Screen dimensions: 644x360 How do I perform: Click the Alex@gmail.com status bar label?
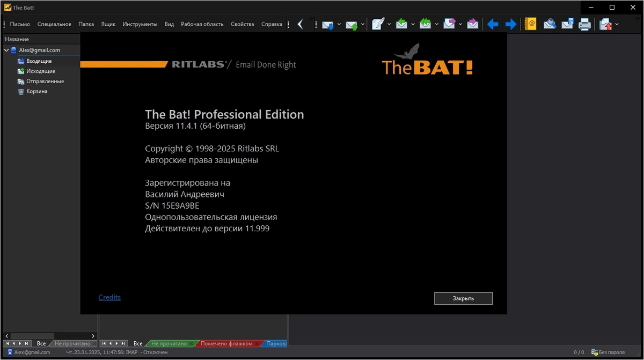[x=32, y=352]
